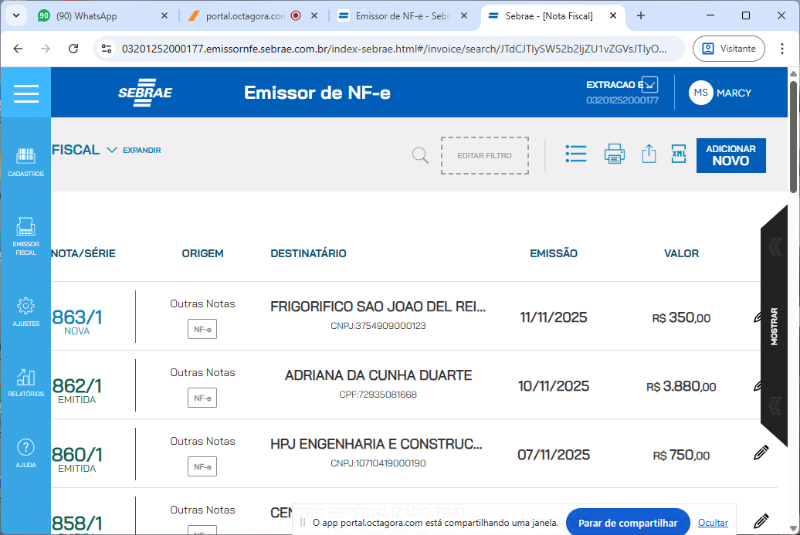This screenshot has height=535, width=800.
Task: Click the XML download icon
Action: point(679,154)
